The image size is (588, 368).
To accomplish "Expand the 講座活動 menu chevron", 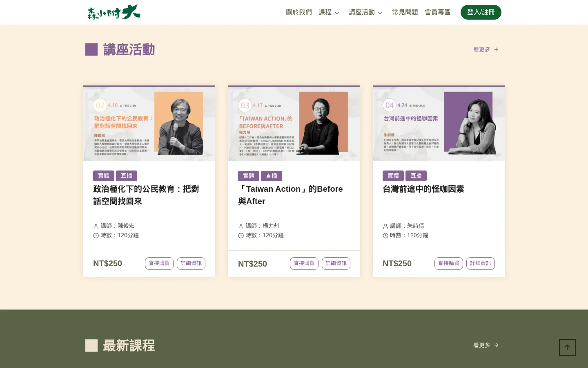I will [380, 13].
